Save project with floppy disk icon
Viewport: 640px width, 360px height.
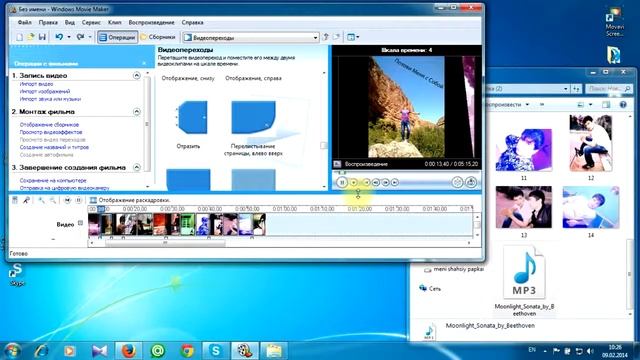pos(42,37)
